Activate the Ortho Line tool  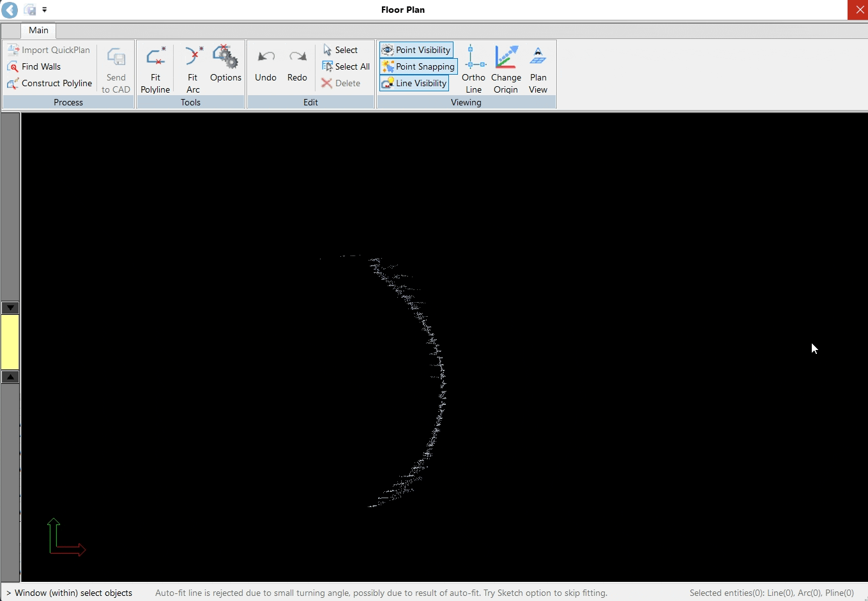coord(474,69)
